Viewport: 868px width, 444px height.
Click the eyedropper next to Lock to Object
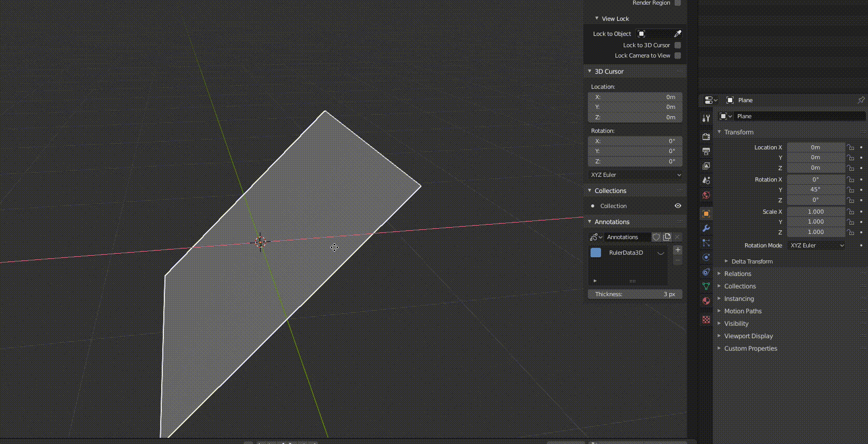tap(677, 34)
